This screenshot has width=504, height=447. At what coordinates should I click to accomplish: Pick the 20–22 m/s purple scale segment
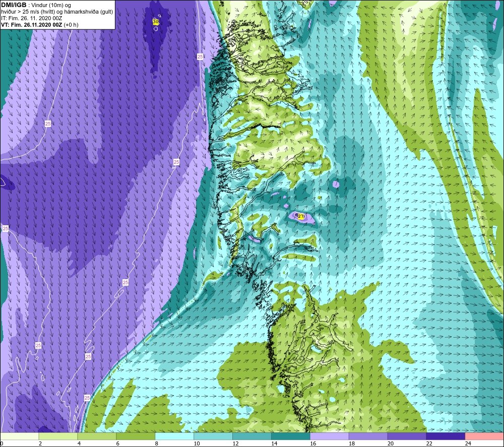coord(407,436)
